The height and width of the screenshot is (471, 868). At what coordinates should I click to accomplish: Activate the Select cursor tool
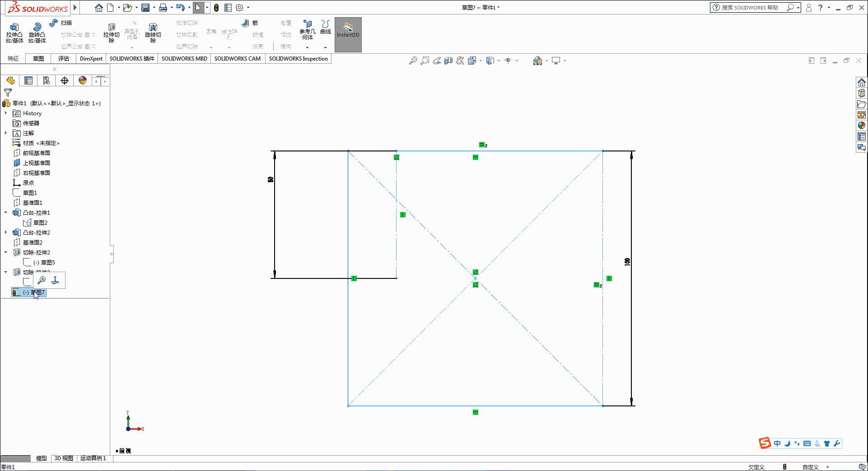[198, 8]
